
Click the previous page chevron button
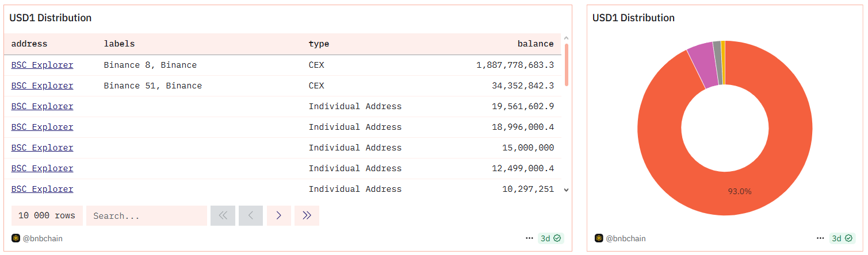251,215
